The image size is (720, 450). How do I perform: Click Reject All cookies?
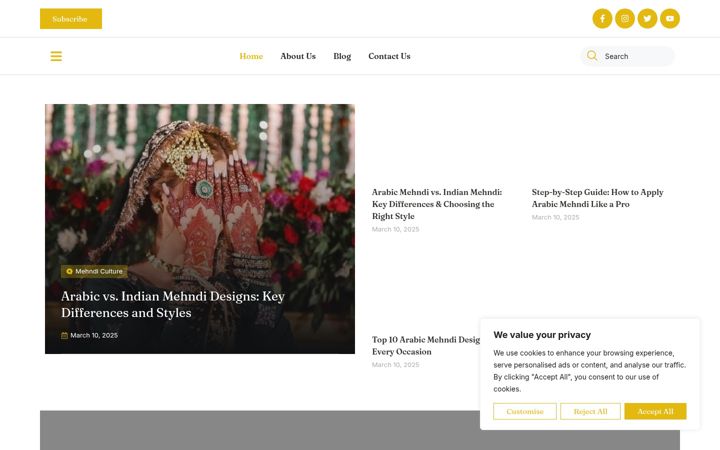[x=590, y=411]
